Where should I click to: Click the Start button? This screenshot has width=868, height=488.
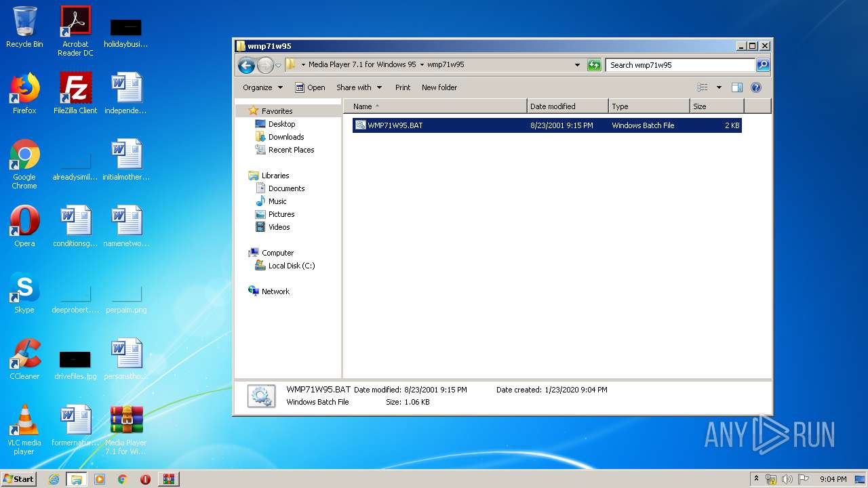click(x=19, y=479)
